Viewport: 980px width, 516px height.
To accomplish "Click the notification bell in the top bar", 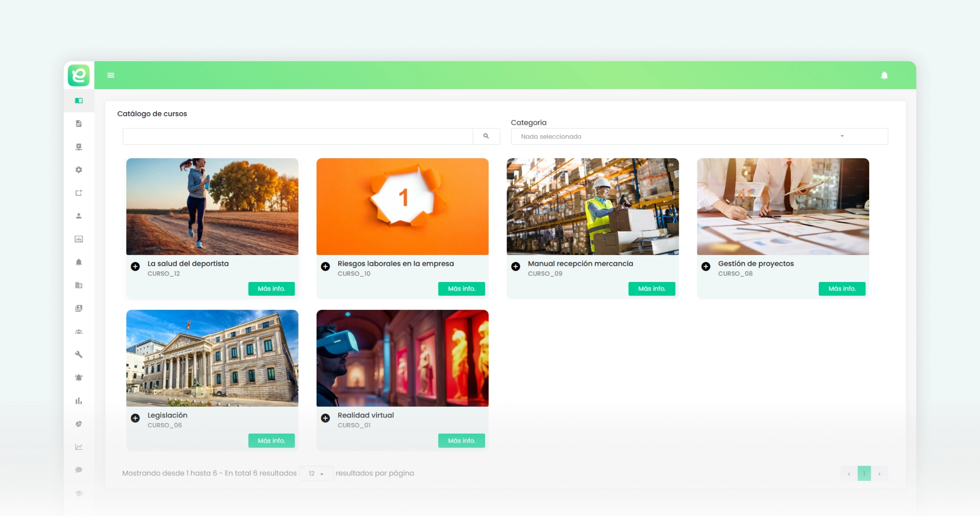I will coord(884,75).
